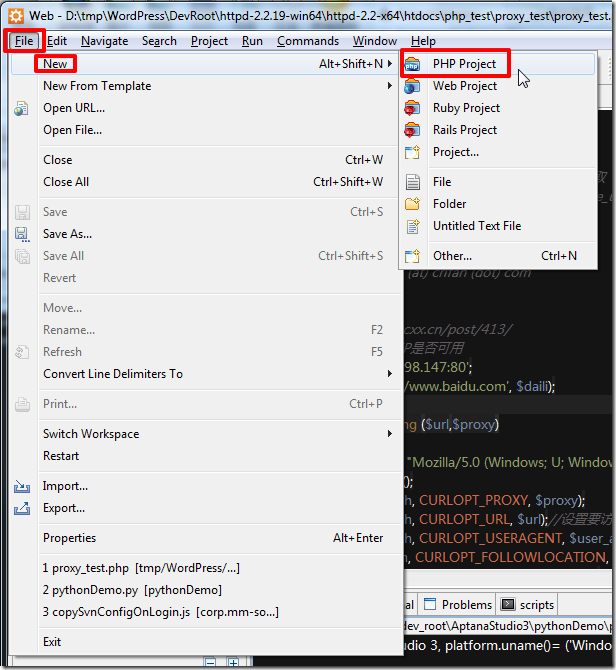This screenshot has width=616, height=670.
Task: Select Web Project entry
Action: point(498,86)
